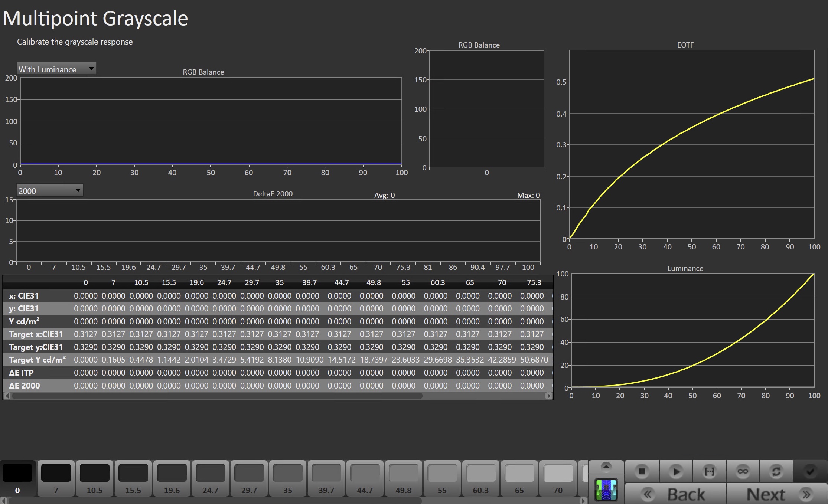Select the 70 grayscale level swatch
This screenshot has height=504, width=828.
[558, 478]
